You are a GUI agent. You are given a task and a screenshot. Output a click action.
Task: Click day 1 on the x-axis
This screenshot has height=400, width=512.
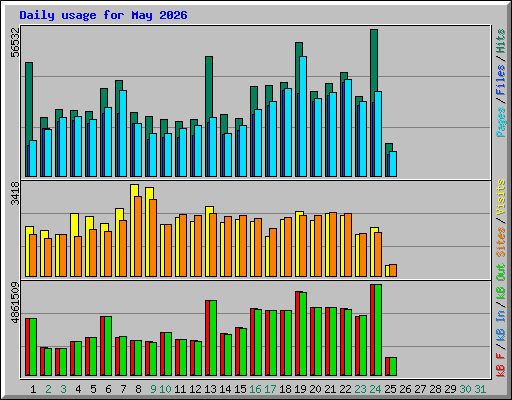tap(33, 389)
